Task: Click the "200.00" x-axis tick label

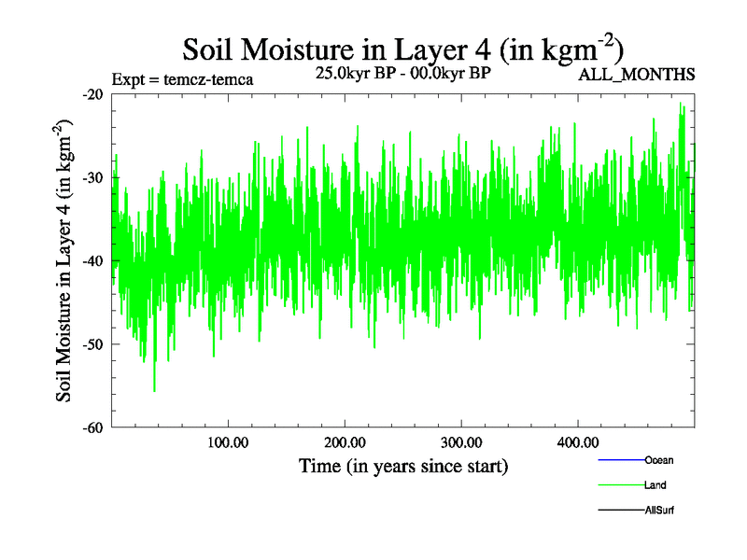Action: (345, 441)
